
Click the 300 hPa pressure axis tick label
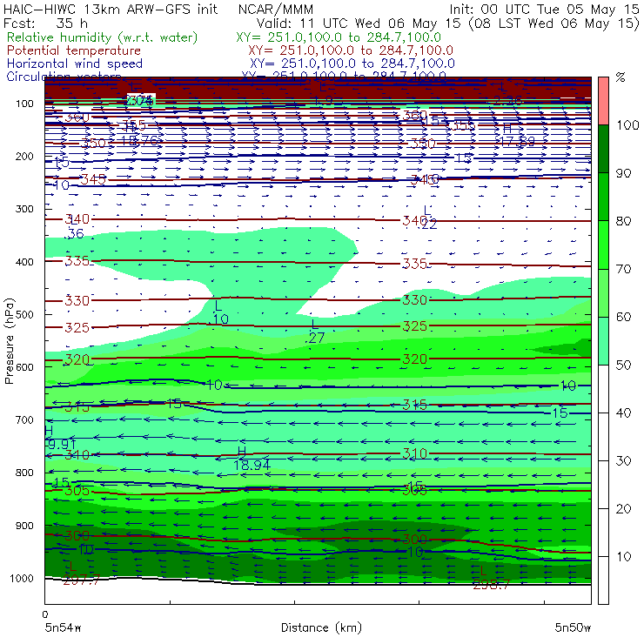coord(24,209)
